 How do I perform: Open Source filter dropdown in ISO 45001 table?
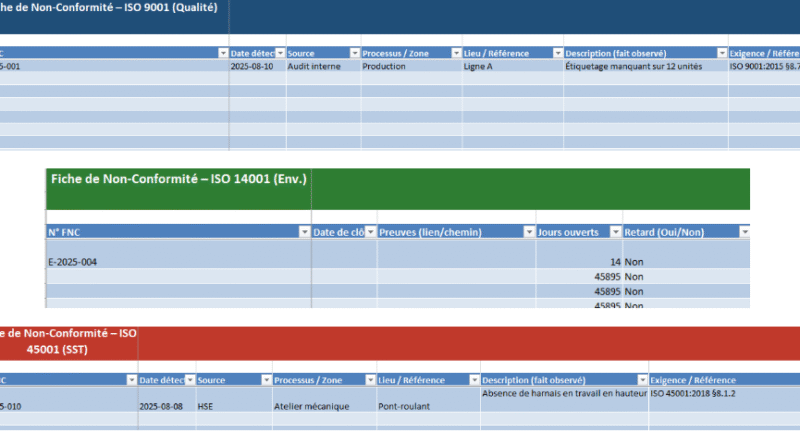click(264, 380)
